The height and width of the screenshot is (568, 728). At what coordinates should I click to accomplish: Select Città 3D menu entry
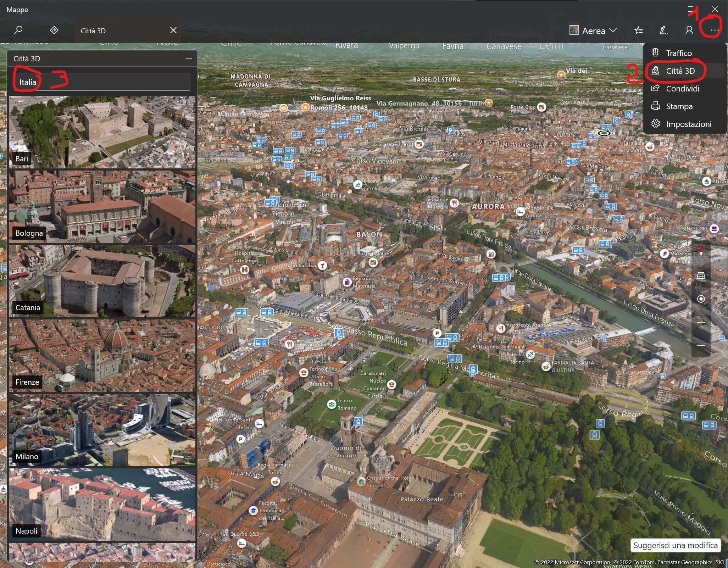(680, 71)
